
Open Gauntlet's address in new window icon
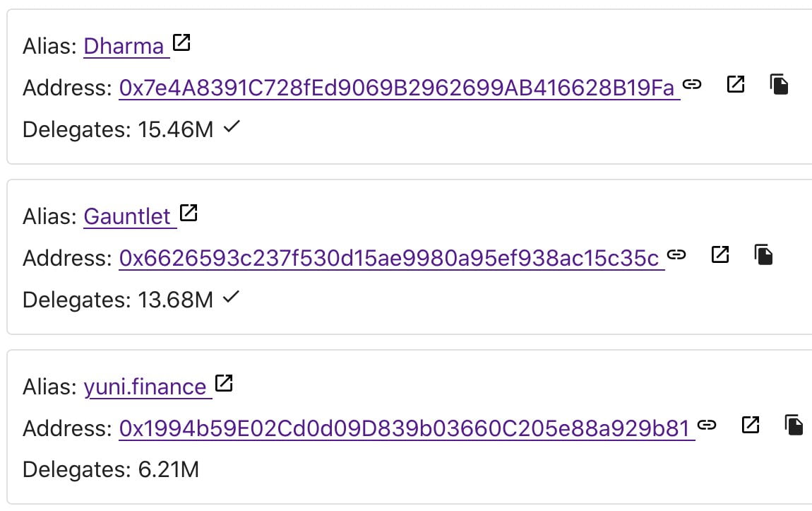(x=720, y=254)
